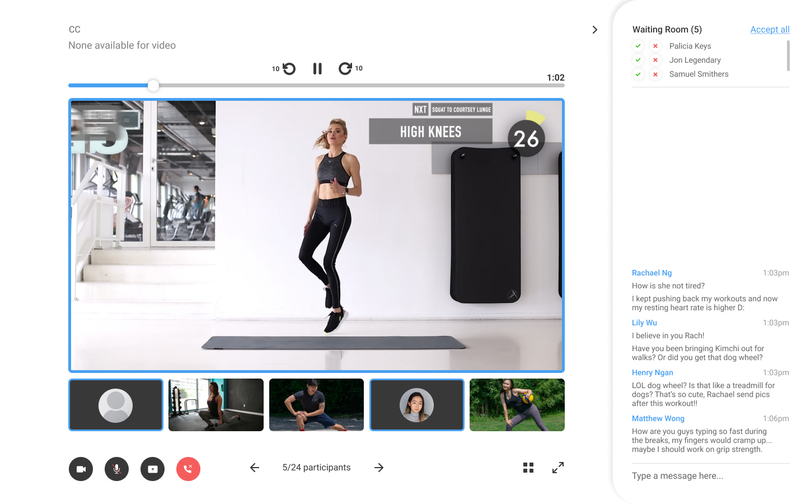Image resolution: width=806 pixels, height=504 pixels.
Task: Click Matthew Wong's name in chat
Action: pyautogui.click(x=658, y=419)
